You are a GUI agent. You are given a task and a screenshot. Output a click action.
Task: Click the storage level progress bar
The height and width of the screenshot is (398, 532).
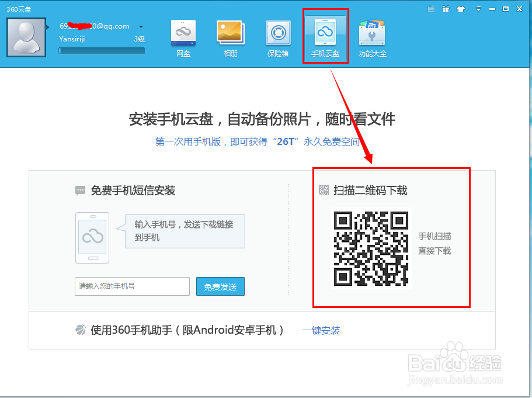coord(102,51)
